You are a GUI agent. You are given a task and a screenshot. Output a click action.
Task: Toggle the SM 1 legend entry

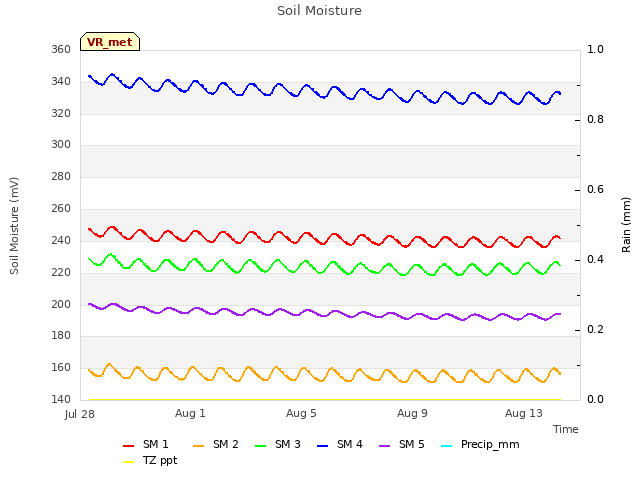146,444
